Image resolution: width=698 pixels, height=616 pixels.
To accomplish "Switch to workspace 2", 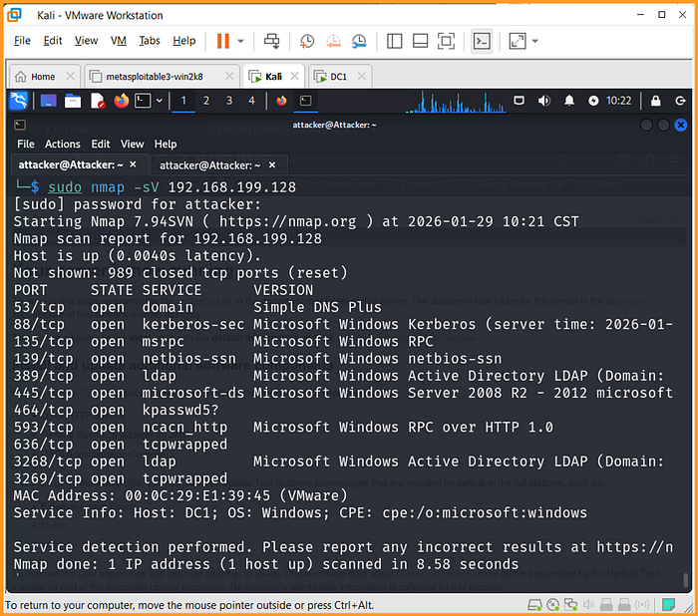I will pyautogui.click(x=206, y=101).
